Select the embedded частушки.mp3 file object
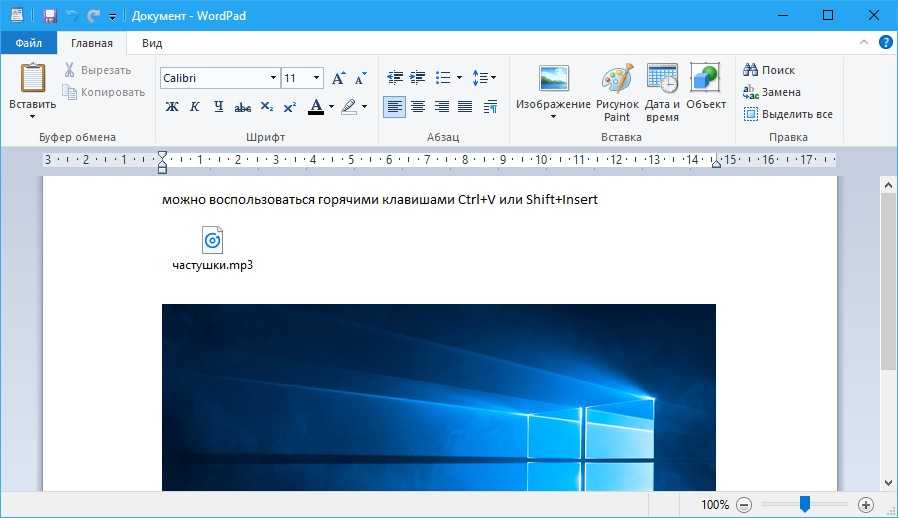Image resolution: width=898 pixels, height=518 pixels. click(x=212, y=241)
